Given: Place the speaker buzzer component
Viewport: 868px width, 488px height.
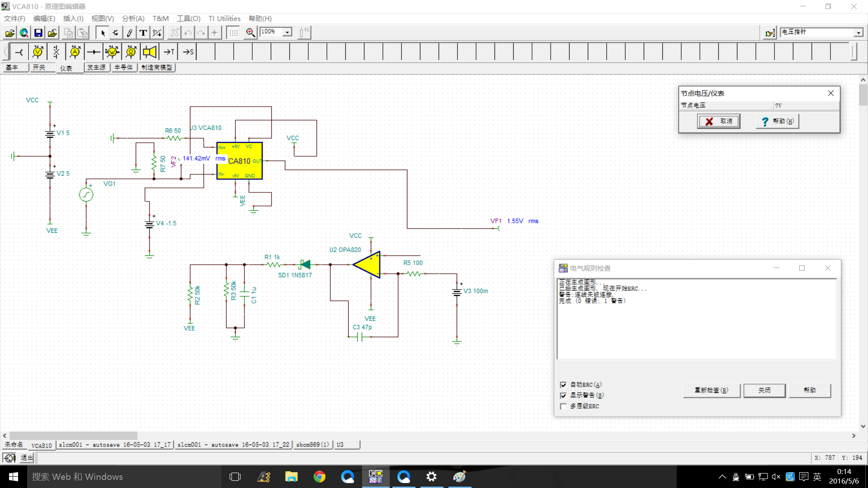Looking at the screenshot, I should (150, 52).
